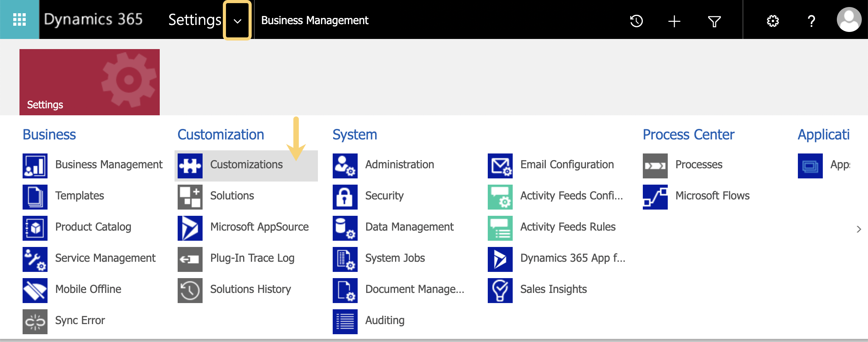Click the Document Management icon

(x=345, y=291)
